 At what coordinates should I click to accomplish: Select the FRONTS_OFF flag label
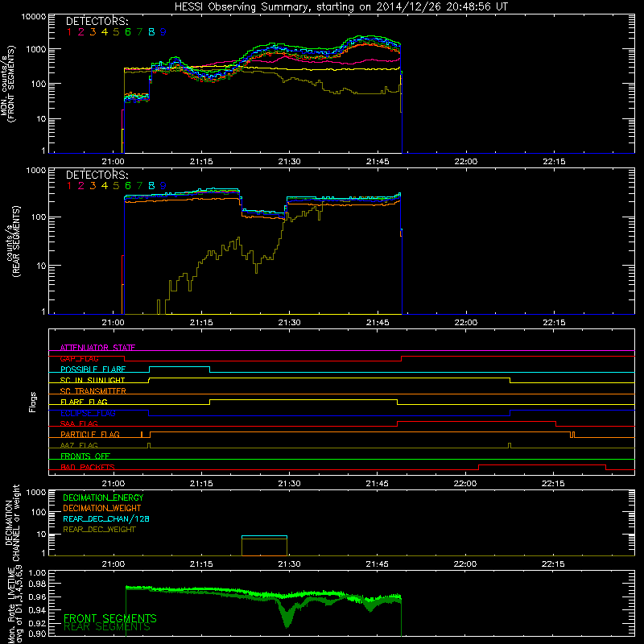tap(85, 456)
